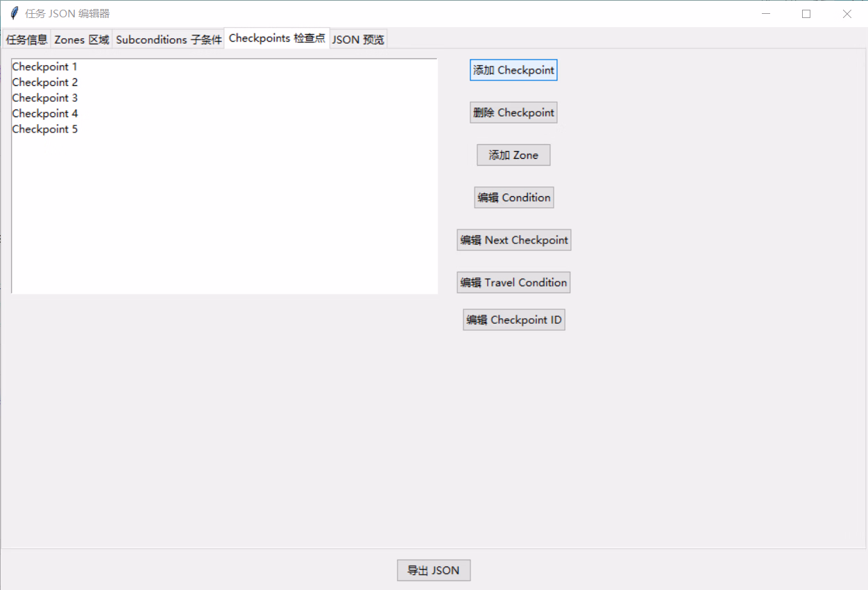Click the 添加 Zone button
Viewport: 868px width, 590px height.
[x=513, y=155]
